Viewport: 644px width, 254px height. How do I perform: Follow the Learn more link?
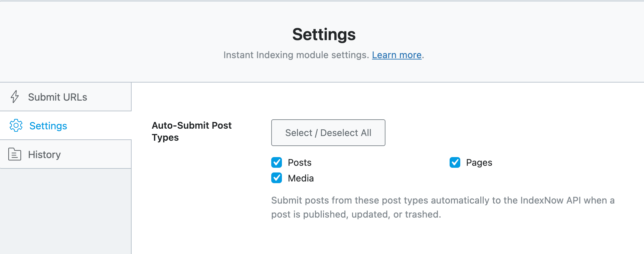396,55
